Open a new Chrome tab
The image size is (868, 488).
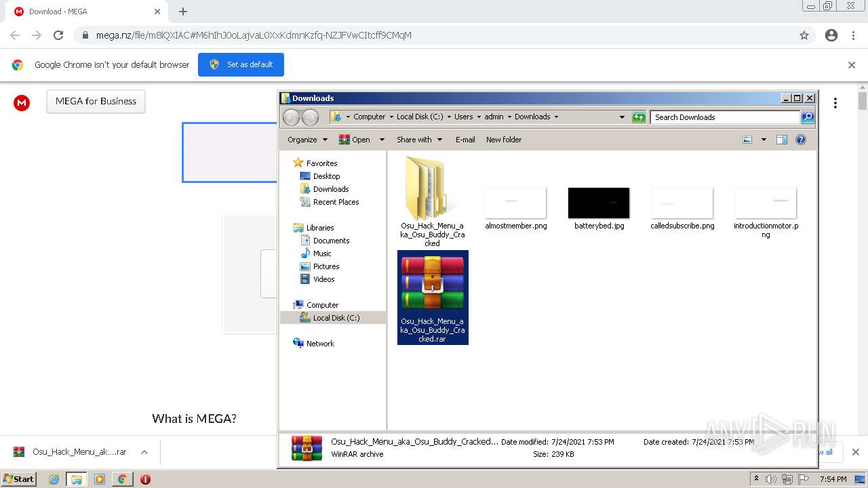[183, 12]
